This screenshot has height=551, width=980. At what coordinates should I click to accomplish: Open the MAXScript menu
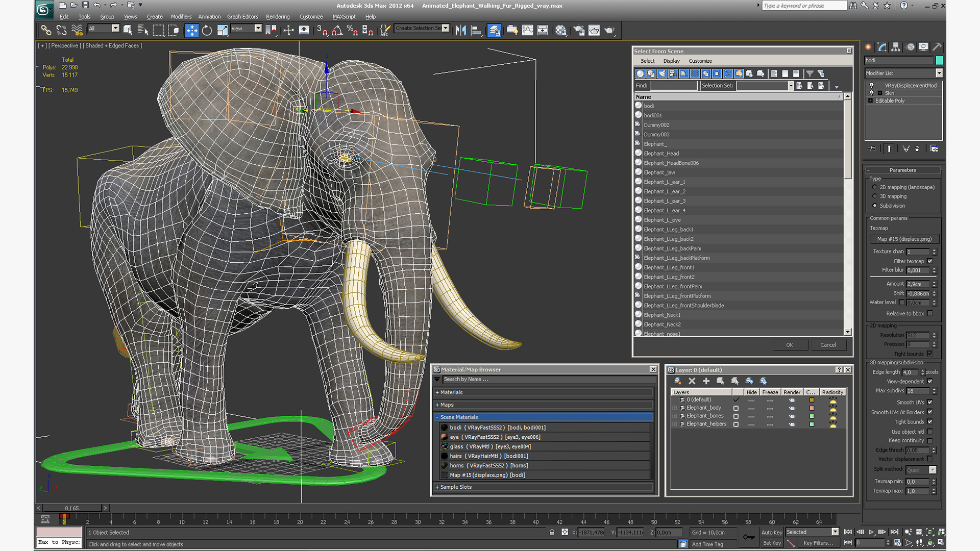click(x=344, y=17)
